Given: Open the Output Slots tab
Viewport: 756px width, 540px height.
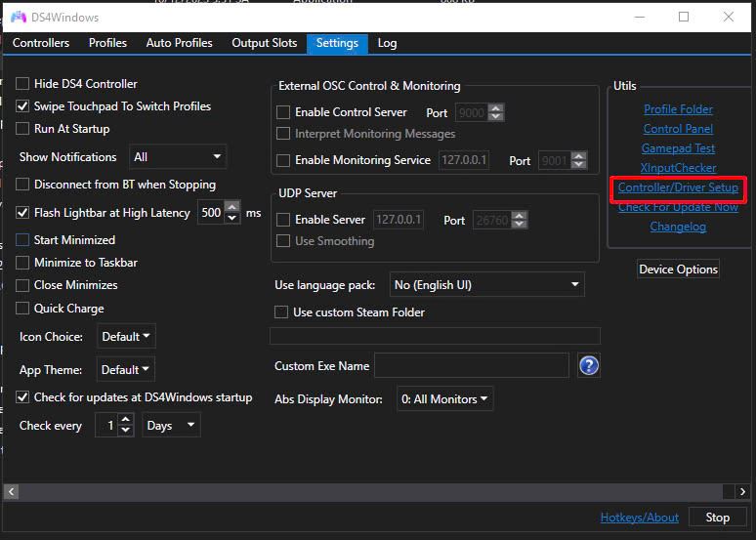Looking at the screenshot, I should pos(265,43).
